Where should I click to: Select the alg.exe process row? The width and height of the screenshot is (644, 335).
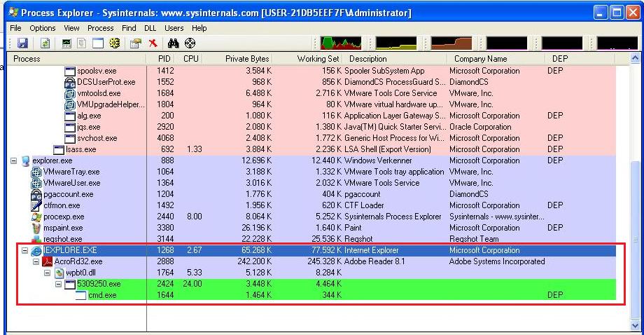pos(311,116)
